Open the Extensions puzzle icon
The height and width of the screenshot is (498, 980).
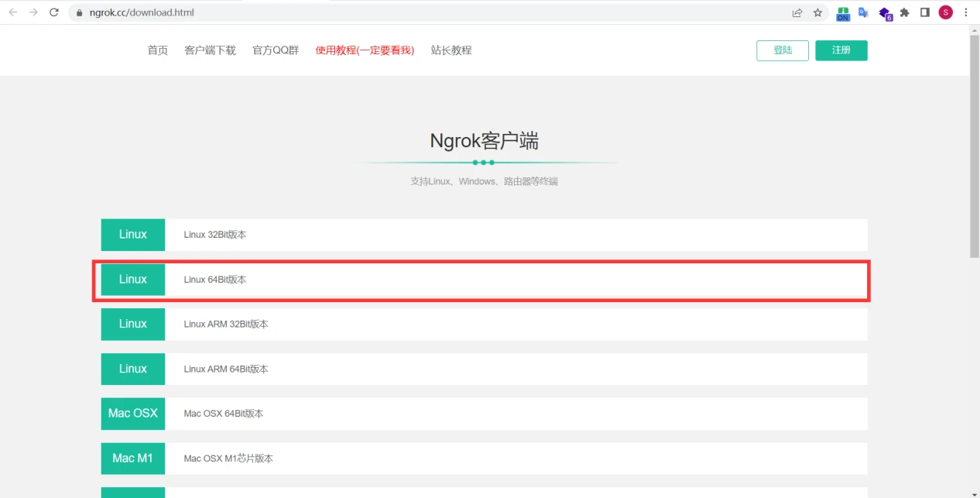click(904, 12)
